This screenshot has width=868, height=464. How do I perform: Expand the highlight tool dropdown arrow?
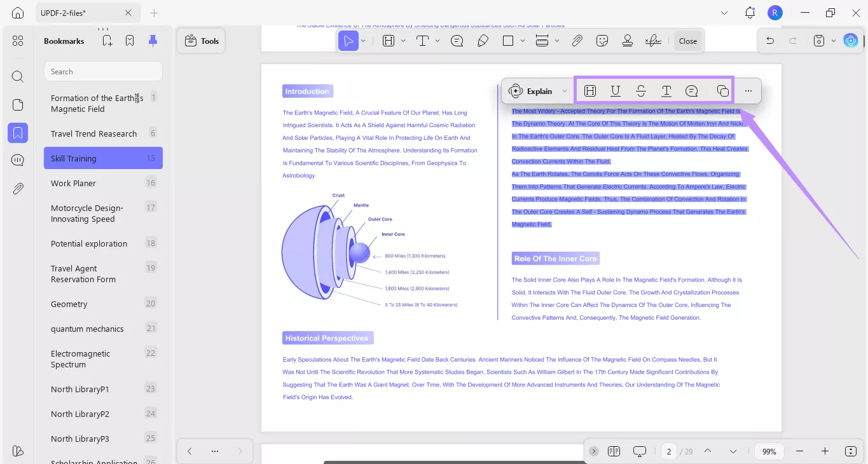(x=403, y=41)
